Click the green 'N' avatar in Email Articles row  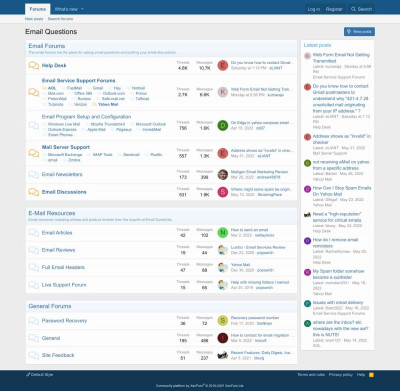coord(223,233)
